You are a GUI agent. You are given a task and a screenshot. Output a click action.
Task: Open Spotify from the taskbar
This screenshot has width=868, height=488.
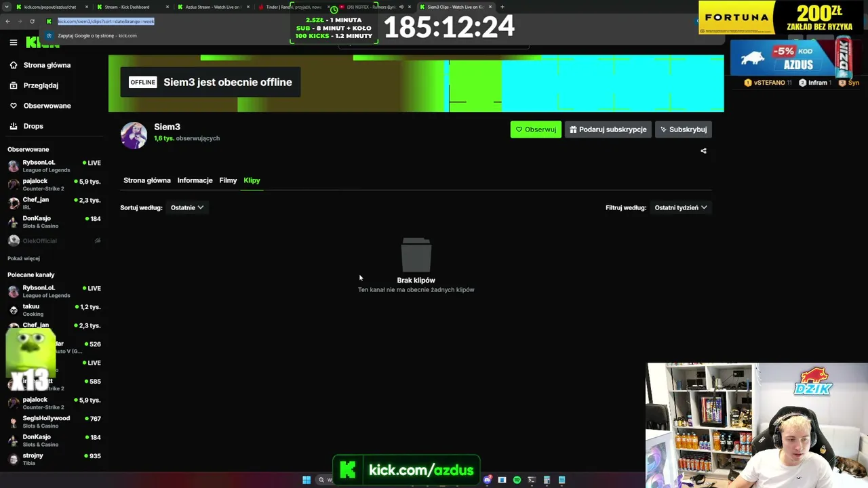point(517,480)
